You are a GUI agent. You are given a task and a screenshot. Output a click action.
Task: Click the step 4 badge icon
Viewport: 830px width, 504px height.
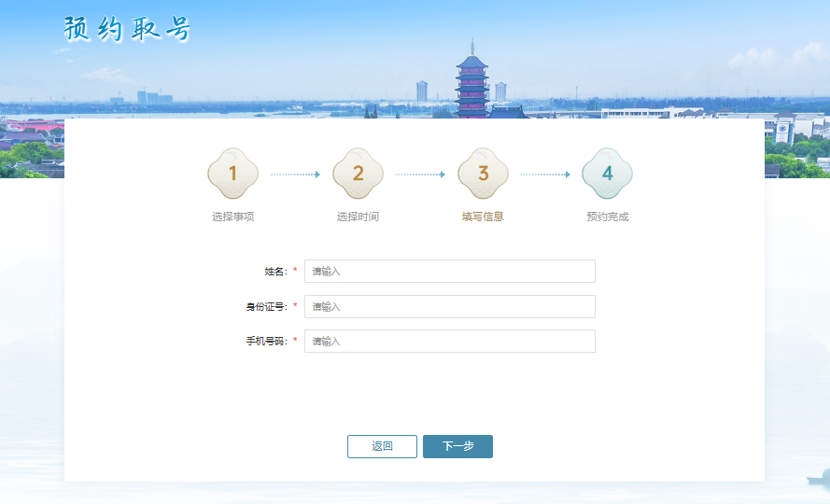click(607, 174)
